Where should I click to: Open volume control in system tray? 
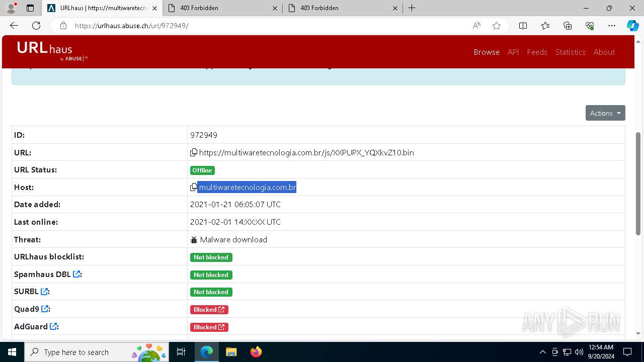pyautogui.click(x=579, y=352)
